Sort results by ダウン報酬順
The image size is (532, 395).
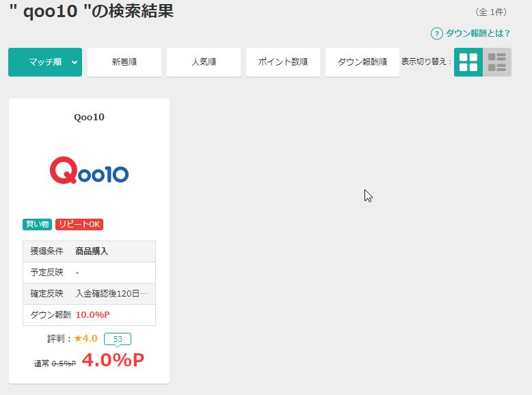(x=362, y=62)
